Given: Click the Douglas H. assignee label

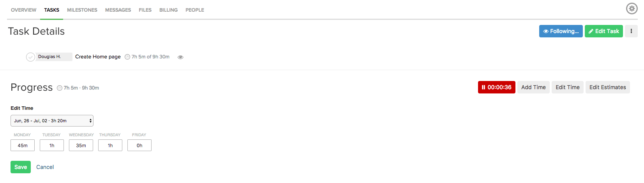Looking at the screenshot, I should tap(53, 57).
